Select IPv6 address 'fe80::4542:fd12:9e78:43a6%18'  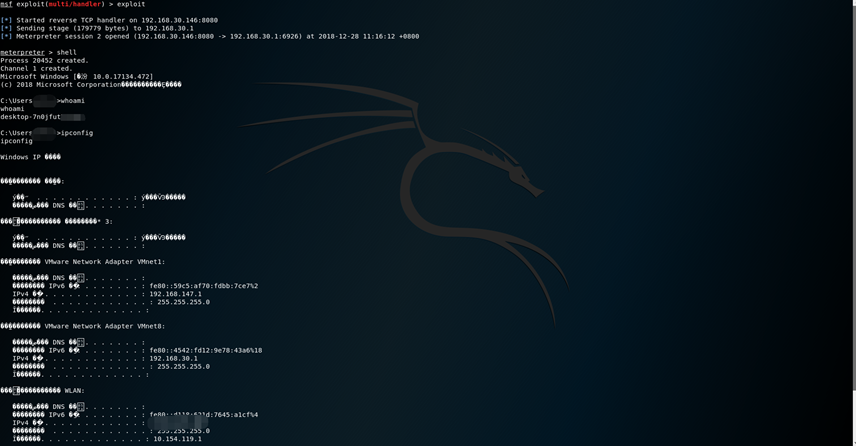point(206,350)
